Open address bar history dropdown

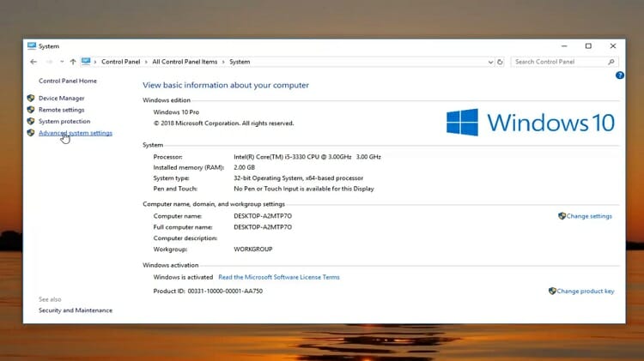(490, 62)
